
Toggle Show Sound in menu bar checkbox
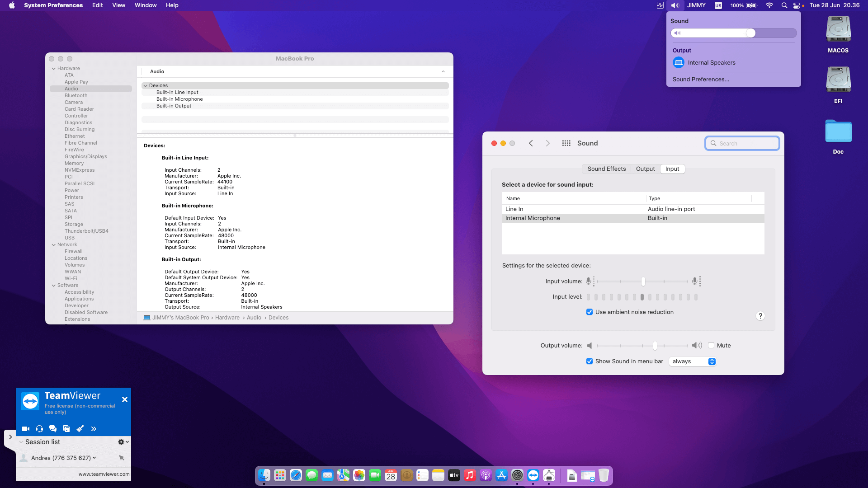590,361
